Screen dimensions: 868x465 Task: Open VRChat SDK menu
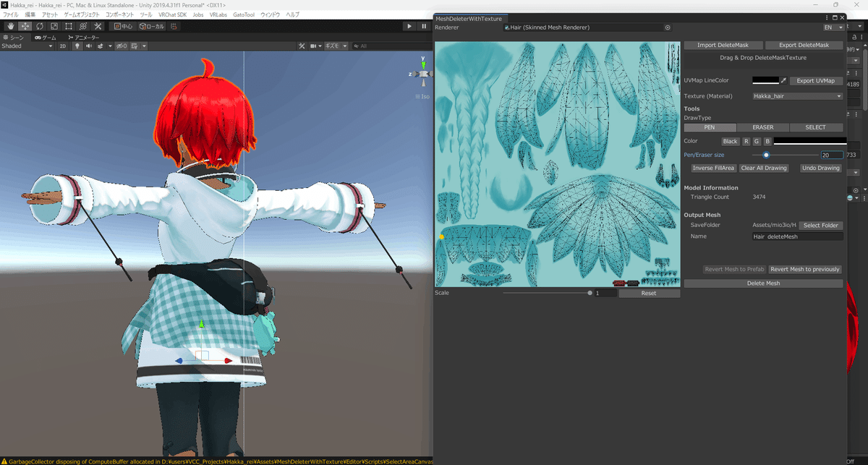coord(172,14)
